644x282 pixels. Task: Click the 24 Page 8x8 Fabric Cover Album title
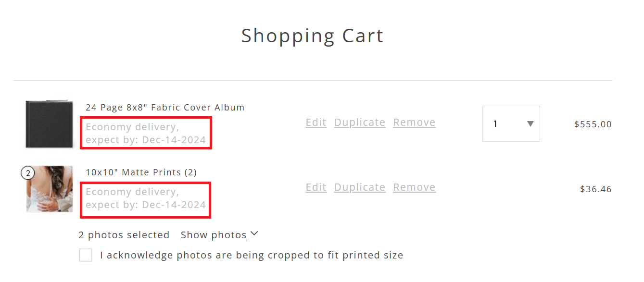tap(165, 108)
